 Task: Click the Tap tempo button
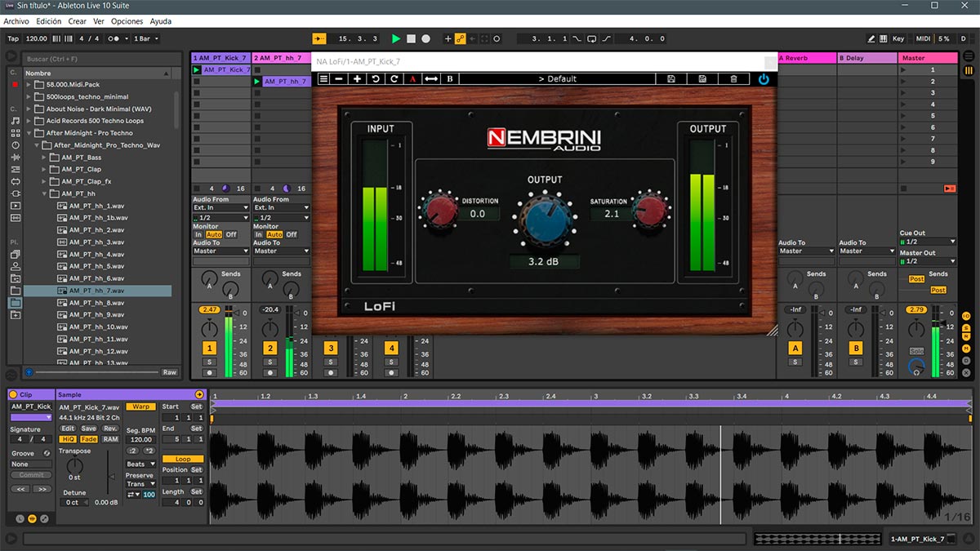tap(13, 38)
